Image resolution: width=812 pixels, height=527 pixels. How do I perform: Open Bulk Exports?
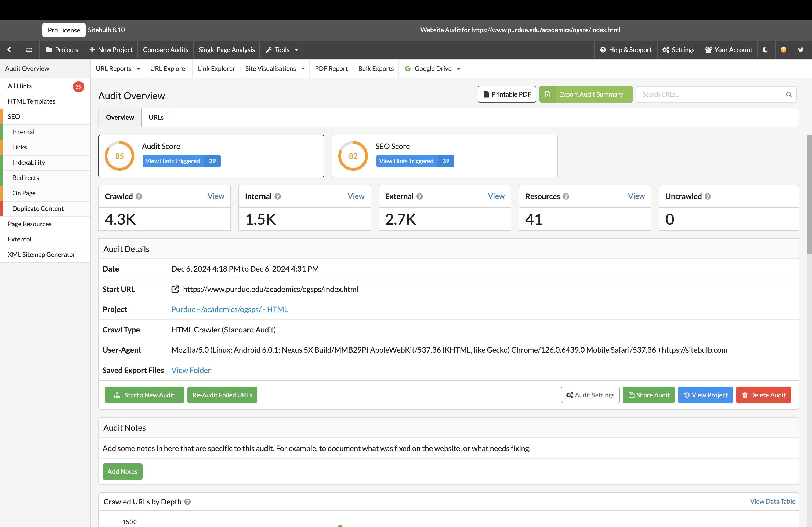[376, 68]
